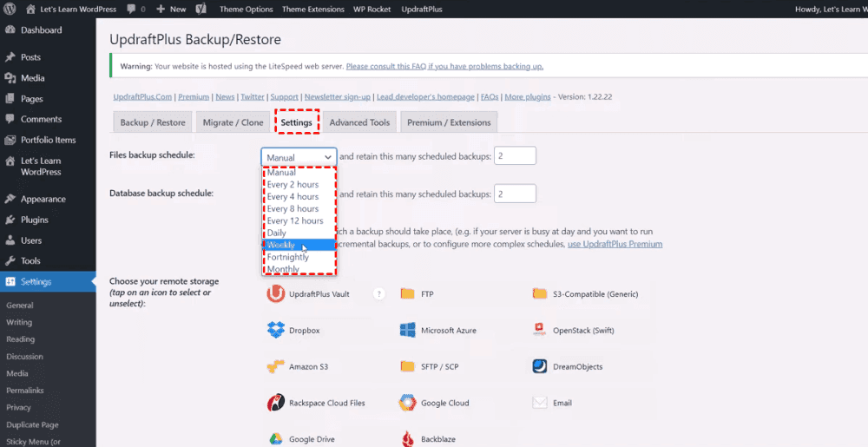
Task: Click the files retain scheduled backups field
Action: pos(515,156)
